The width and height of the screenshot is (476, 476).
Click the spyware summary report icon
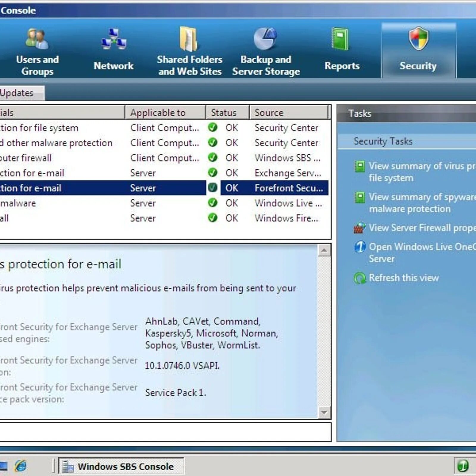(360, 197)
